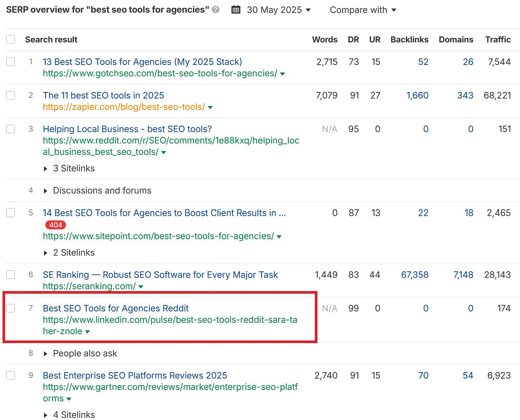Check the box for the SitePoint result

click(11, 213)
